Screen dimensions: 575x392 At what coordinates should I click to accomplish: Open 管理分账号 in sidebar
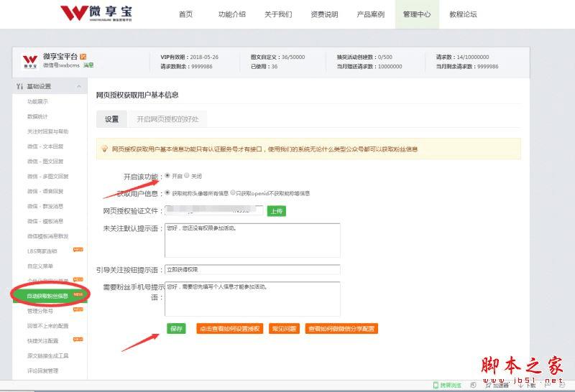coord(40,311)
